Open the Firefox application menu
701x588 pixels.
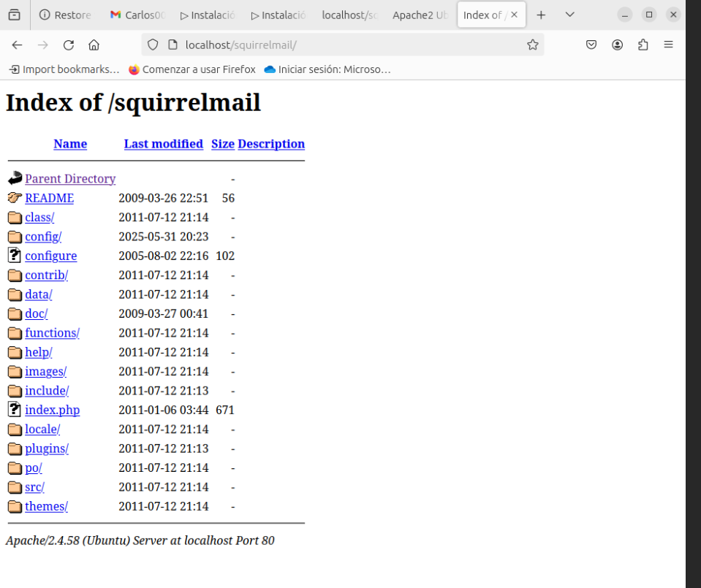(668, 45)
